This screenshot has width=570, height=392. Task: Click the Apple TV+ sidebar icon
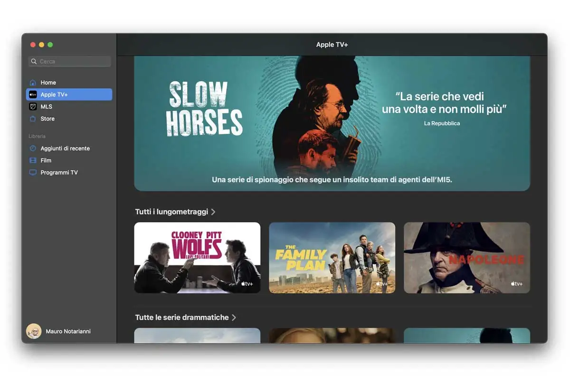coord(33,94)
